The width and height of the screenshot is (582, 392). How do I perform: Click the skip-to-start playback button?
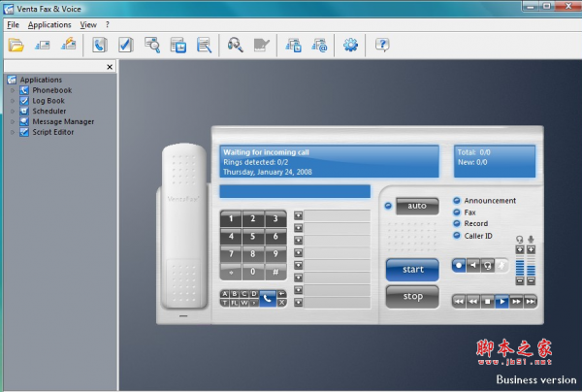pyautogui.click(x=459, y=302)
